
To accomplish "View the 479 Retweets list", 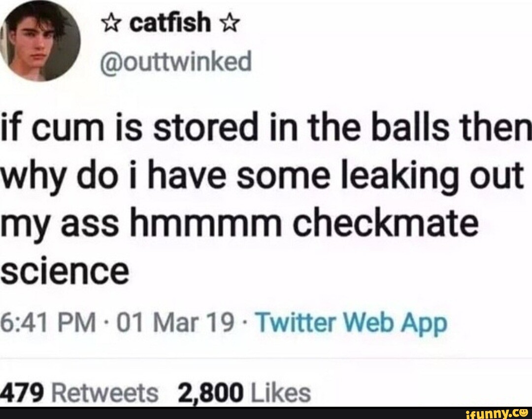I will pyautogui.click(x=79, y=393).
